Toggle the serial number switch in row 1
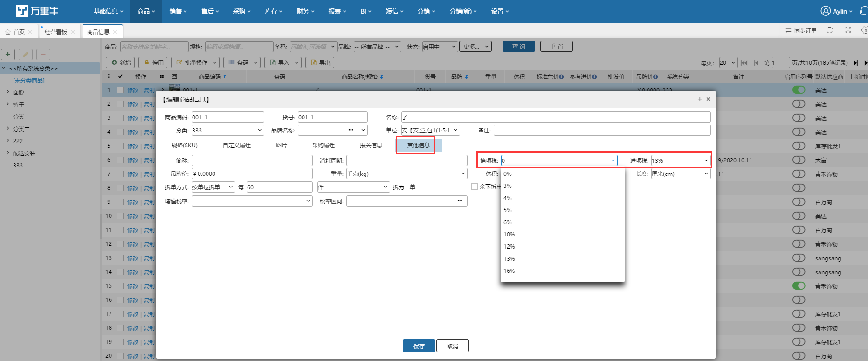 click(x=799, y=90)
